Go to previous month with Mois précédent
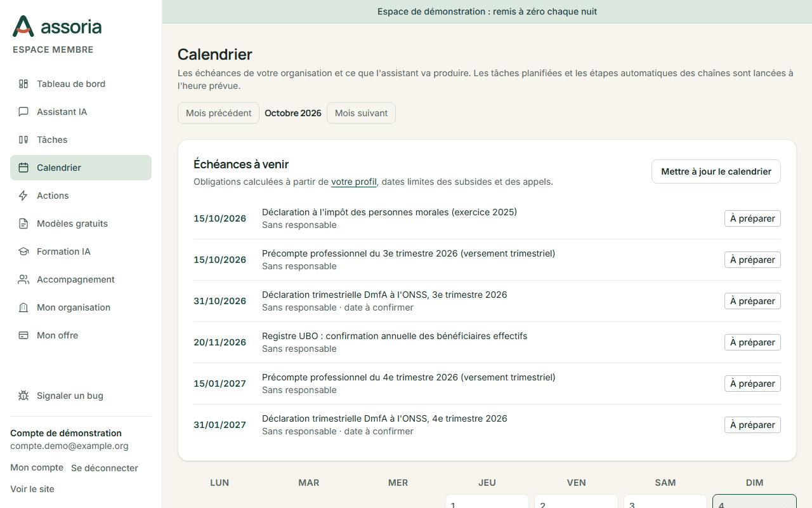Screen dimensions: 812x508 218,113
